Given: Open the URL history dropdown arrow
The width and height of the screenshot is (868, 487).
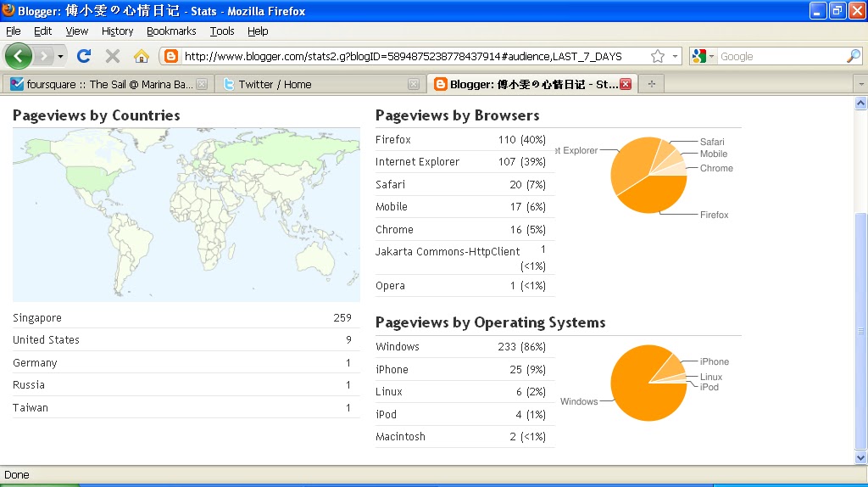Looking at the screenshot, I should click(675, 56).
